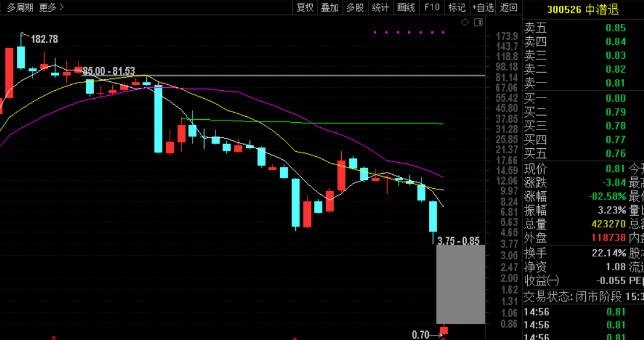Open the 多周期 multi-period view

pyautogui.click(x=20, y=7)
